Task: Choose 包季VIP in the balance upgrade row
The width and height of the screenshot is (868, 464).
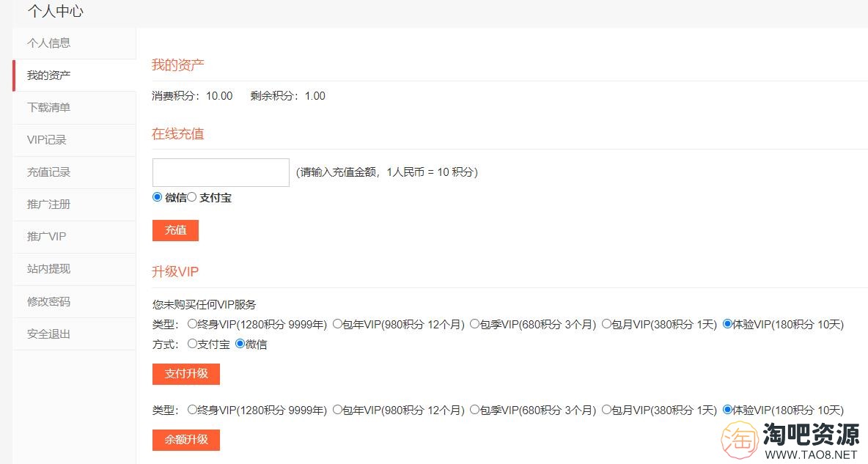Action: point(474,410)
